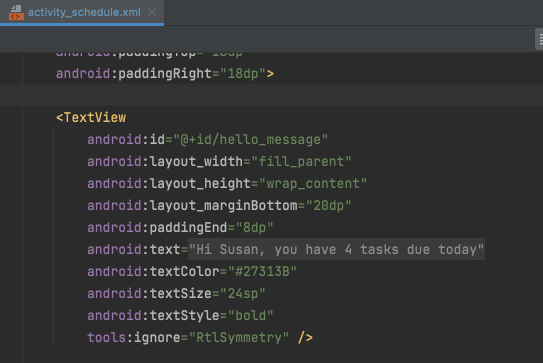Click the android:text attribute name
The image size is (543, 363).
tap(134, 249)
